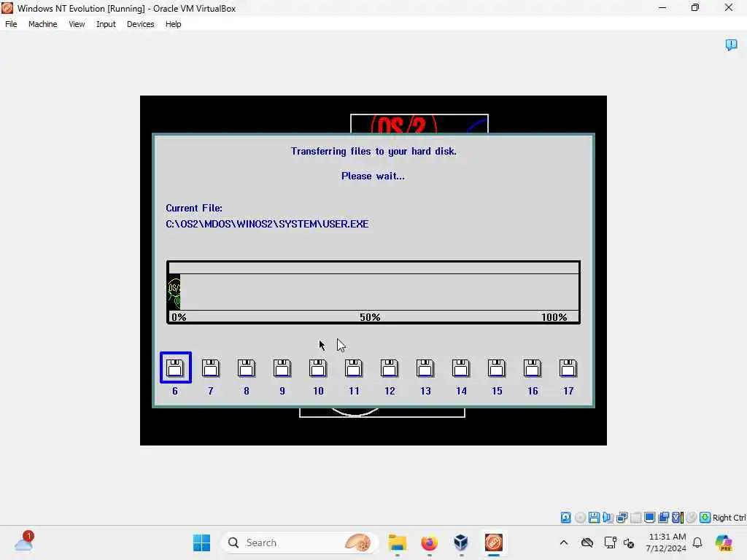The image size is (747, 560).
Task: Click the optical drive status icon
Action: pos(580,517)
